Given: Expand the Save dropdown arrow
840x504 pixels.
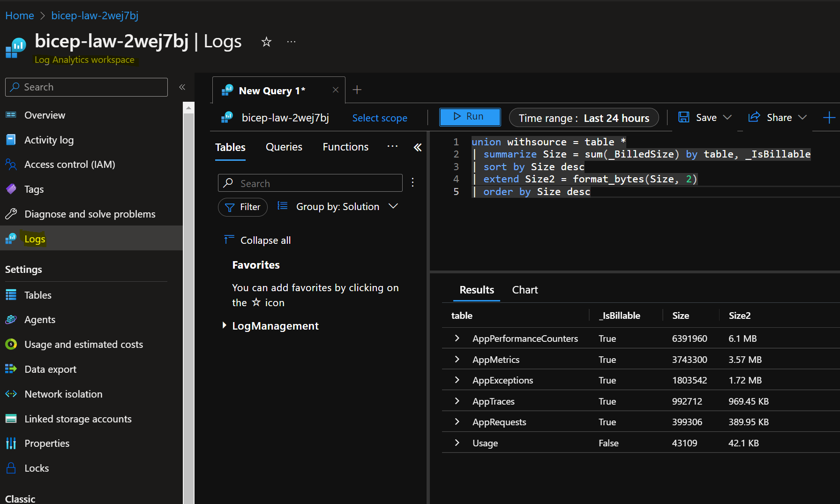Looking at the screenshot, I should [x=727, y=117].
